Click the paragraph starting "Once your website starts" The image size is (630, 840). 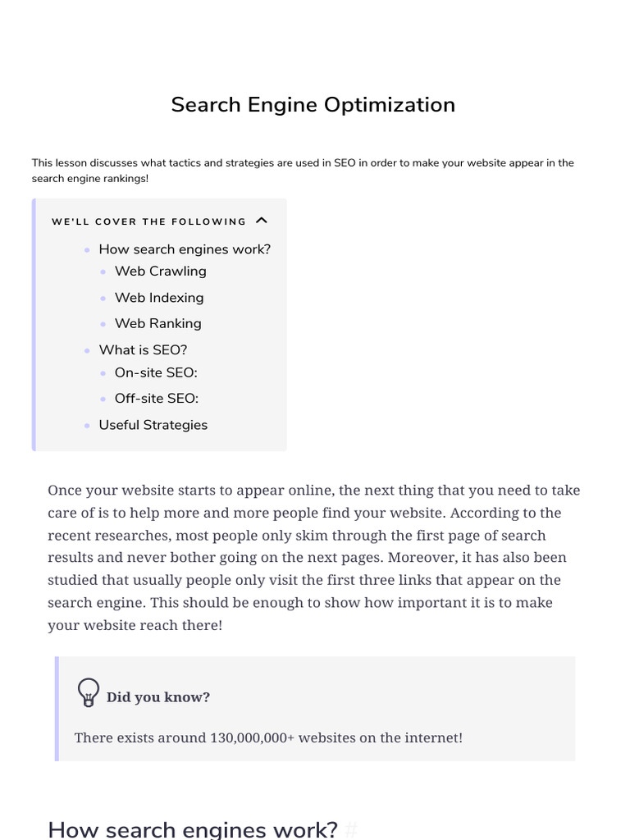click(x=313, y=558)
